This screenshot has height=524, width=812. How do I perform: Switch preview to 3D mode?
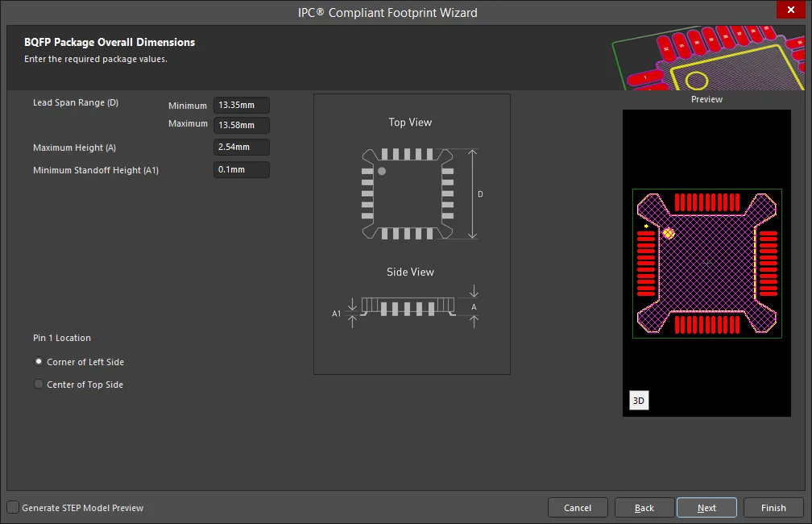pyautogui.click(x=639, y=400)
